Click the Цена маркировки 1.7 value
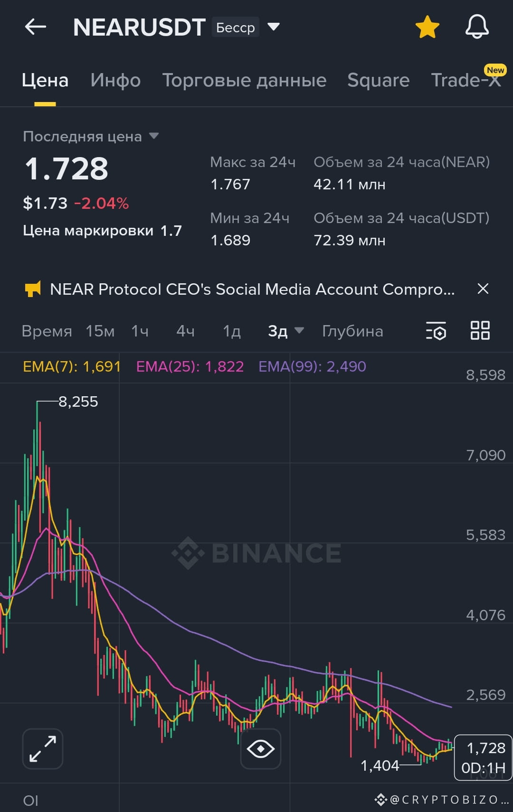The image size is (513, 812). [x=171, y=231]
